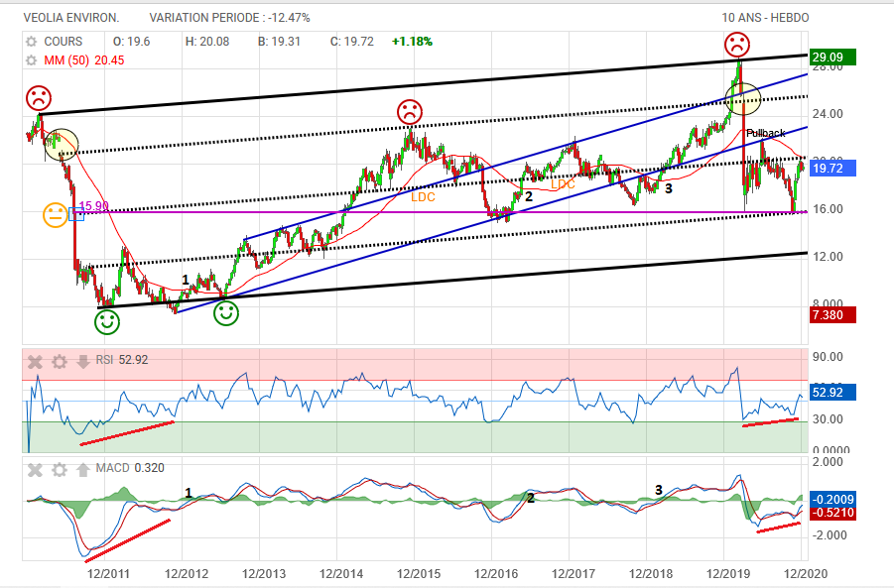Click the 12/2017 date axis label
Screen dimensions: 894x588
point(574,574)
